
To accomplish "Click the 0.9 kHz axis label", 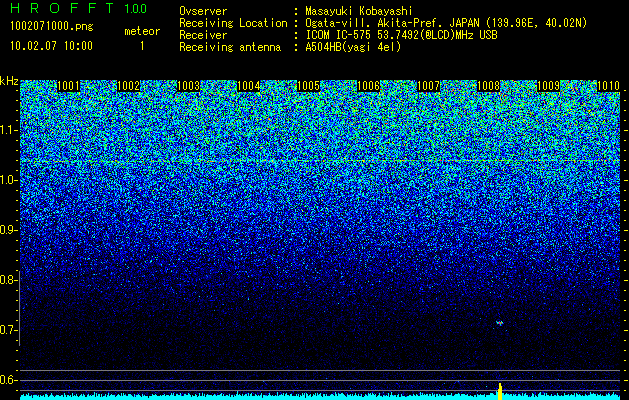I will (x=8, y=230).
